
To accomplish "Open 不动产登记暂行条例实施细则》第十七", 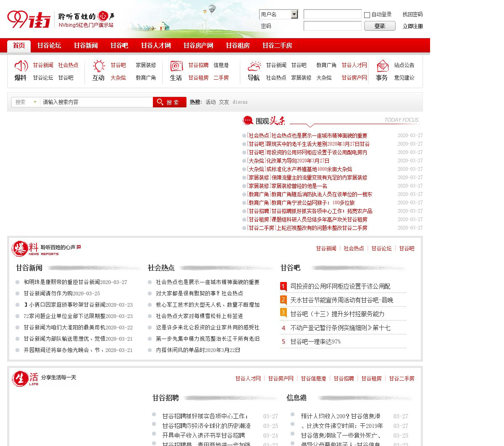I will pyautogui.click(x=340, y=328).
